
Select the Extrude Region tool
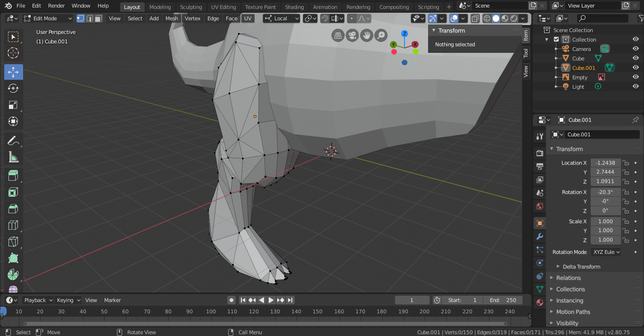13,176
